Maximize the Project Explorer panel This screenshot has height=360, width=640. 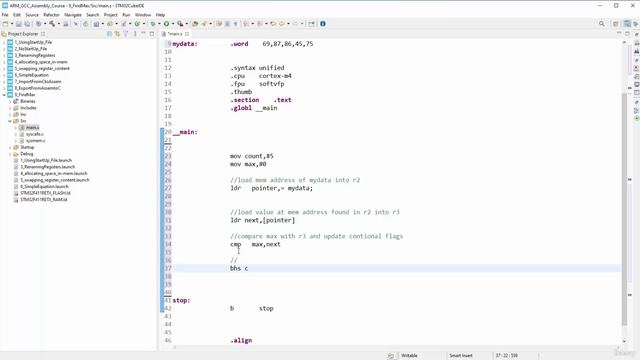[x=152, y=34]
